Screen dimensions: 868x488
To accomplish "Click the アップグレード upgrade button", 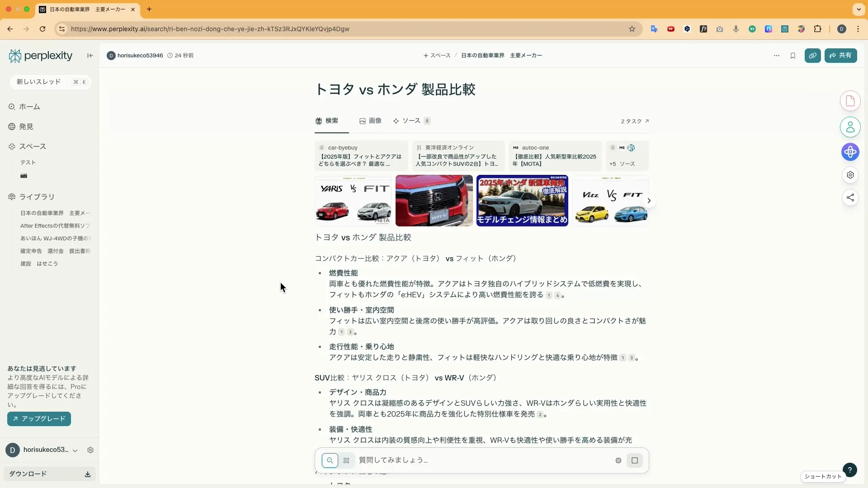I will click(x=38, y=419).
